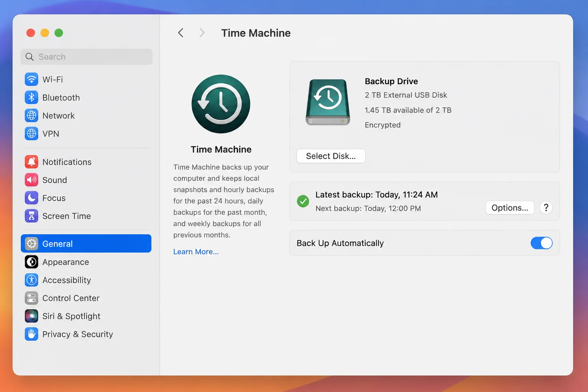Open help with the question mark button
The image size is (588, 392).
[x=546, y=207]
